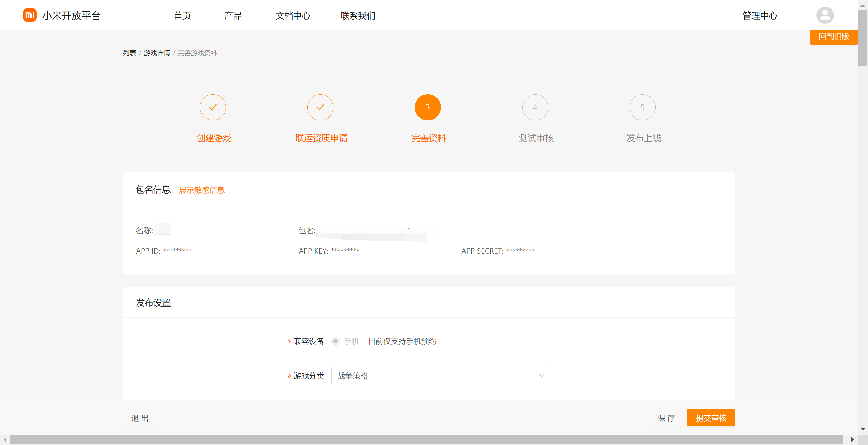Open the 首页 navigation item
Viewport: 868px width, 445px height.
pos(182,15)
